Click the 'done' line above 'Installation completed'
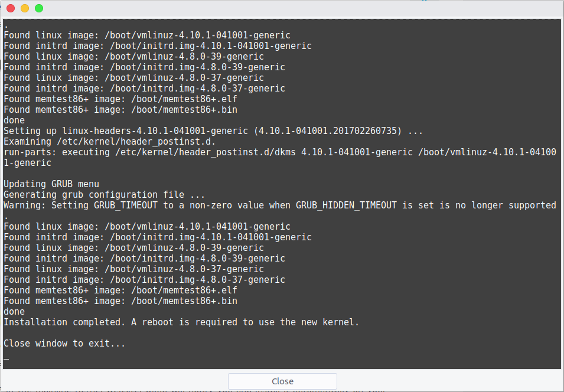 14,312
